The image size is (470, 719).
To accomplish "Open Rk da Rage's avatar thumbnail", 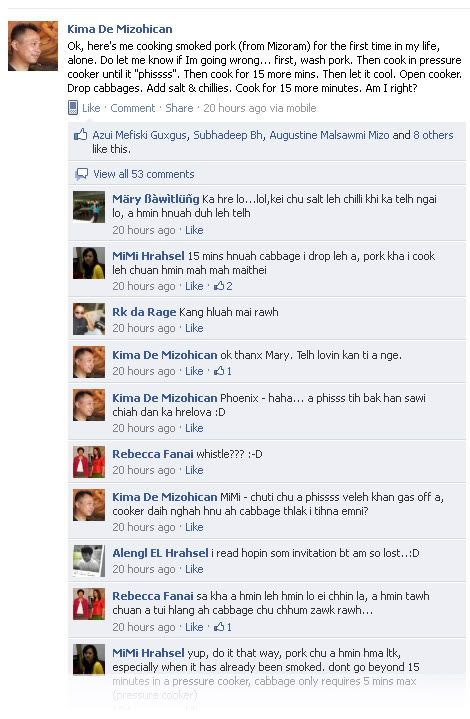I will point(89,319).
